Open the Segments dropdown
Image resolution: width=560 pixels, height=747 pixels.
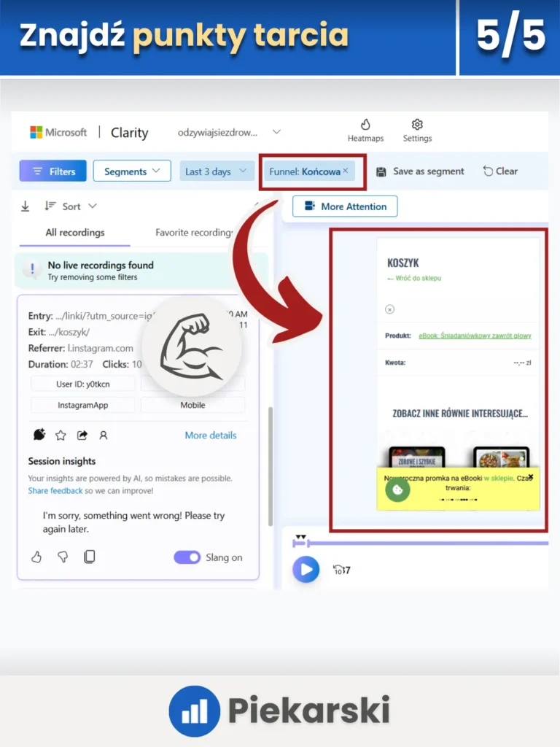(x=132, y=171)
